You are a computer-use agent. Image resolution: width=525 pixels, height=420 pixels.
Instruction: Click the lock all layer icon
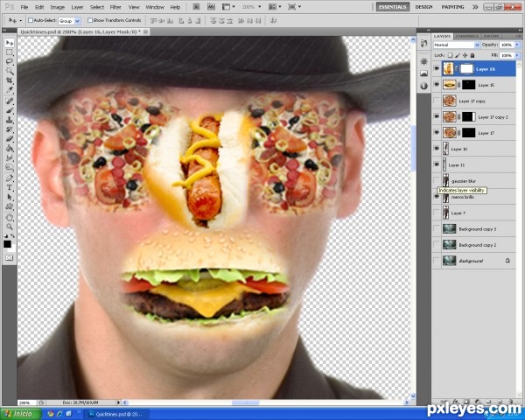(472, 55)
